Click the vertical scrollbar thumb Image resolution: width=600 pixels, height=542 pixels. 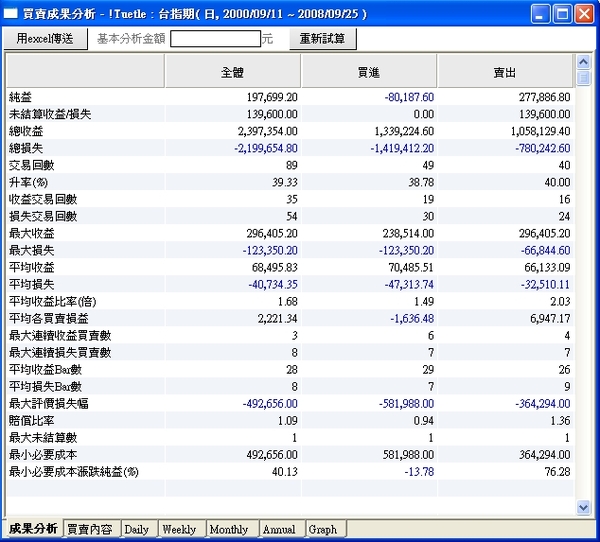583,78
